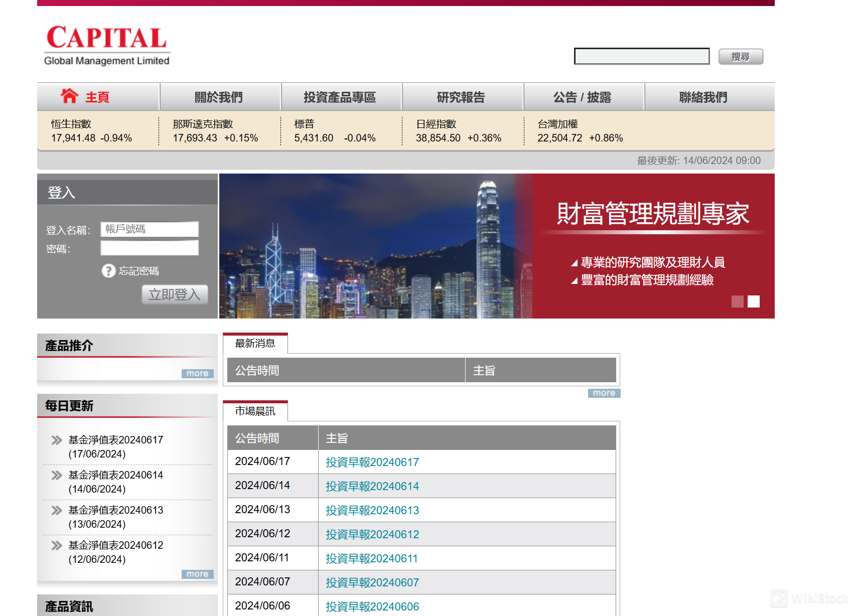The width and height of the screenshot is (853, 616).
Task: Click the question mark icon next to 忘記密碼
Action: coord(108,271)
